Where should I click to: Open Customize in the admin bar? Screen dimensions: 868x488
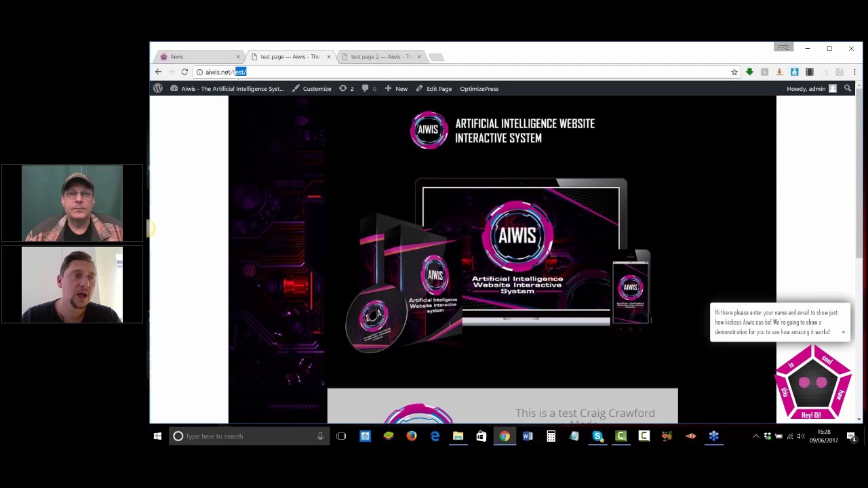click(x=311, y=89)
